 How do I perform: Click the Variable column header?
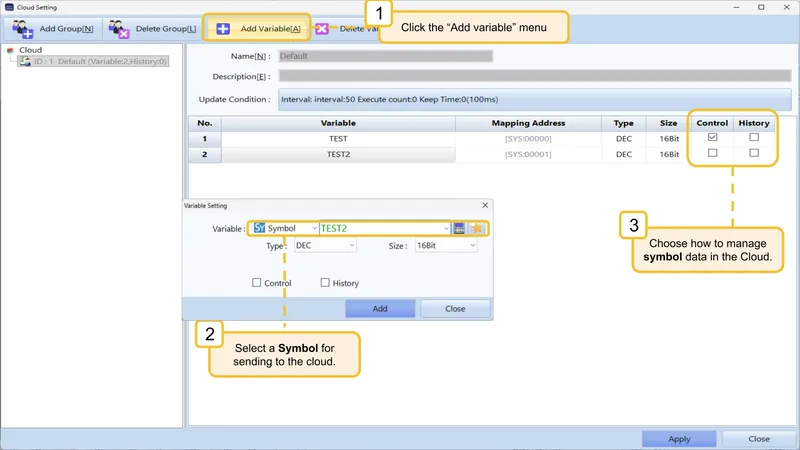click(338, 123)
